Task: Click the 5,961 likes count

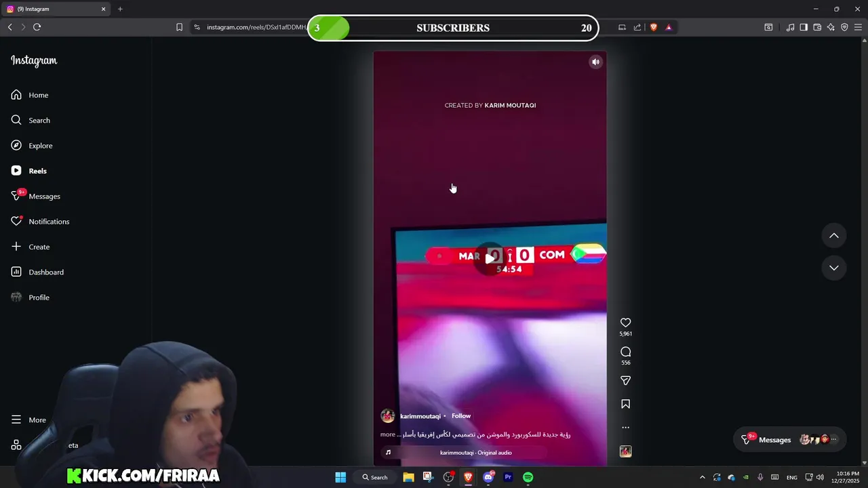Action: [625, 334]
